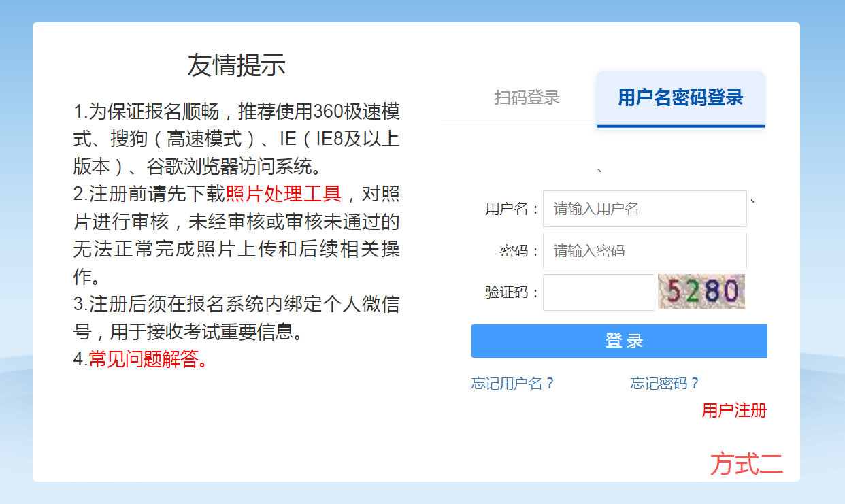Open the 忘记密码？ link
The width and height of the screenshot is (845, 504).
pyautogui.click(x=665, y=384)
